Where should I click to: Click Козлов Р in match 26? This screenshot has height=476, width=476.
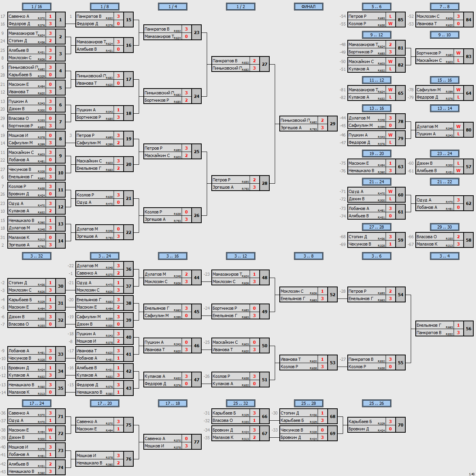point(153,212)
